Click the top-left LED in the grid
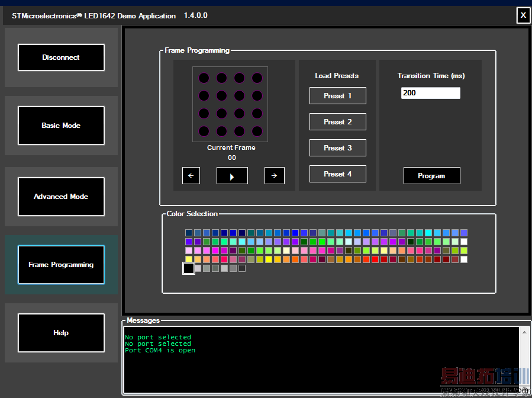Image resolution: width=532 pixels, height=398 pixels. (x=204, y=78)
